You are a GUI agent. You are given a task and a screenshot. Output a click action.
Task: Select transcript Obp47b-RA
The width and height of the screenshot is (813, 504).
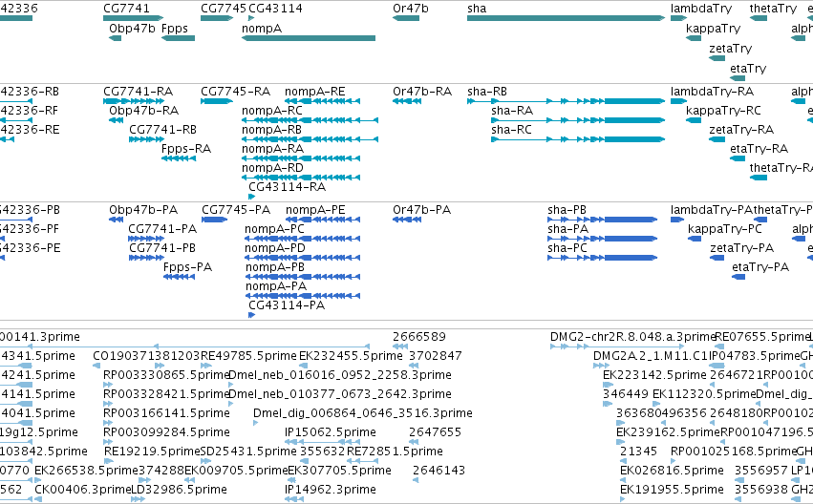144,111
